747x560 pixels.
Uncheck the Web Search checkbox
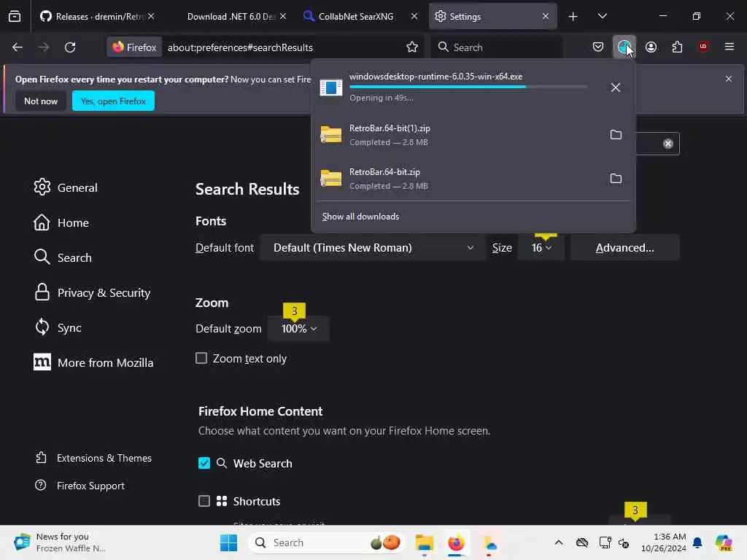(x=204, y=463)
